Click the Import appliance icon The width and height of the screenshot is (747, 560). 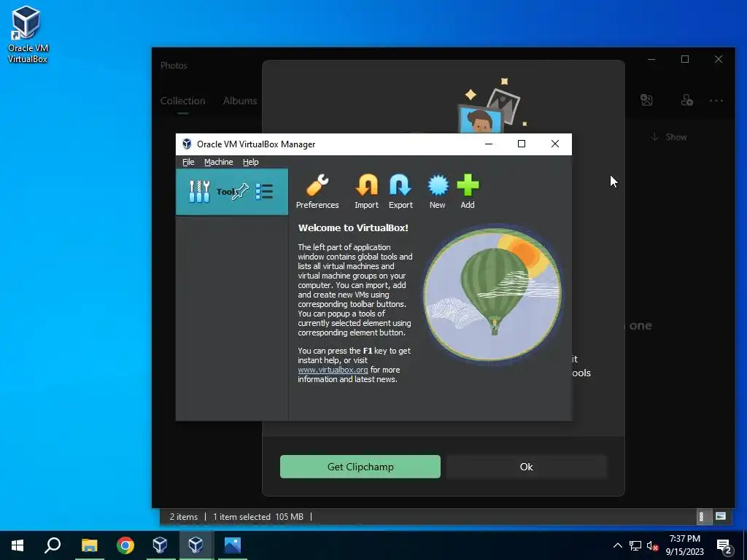366,192
